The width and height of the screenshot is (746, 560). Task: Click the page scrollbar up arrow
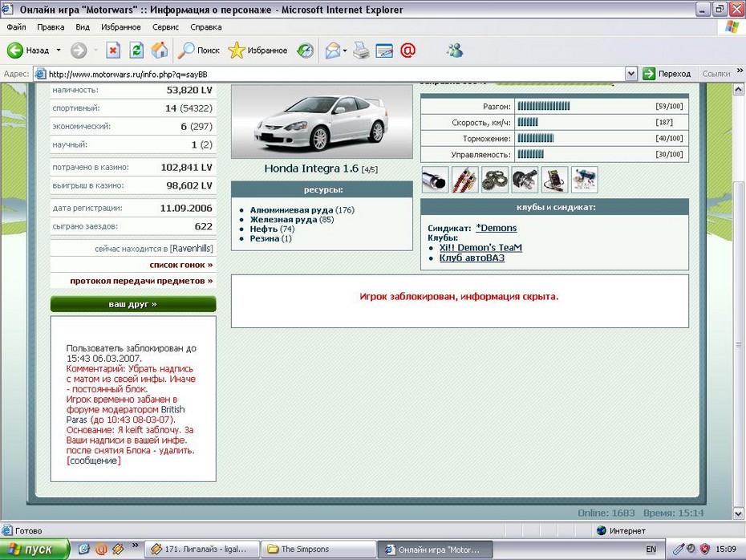739,89
